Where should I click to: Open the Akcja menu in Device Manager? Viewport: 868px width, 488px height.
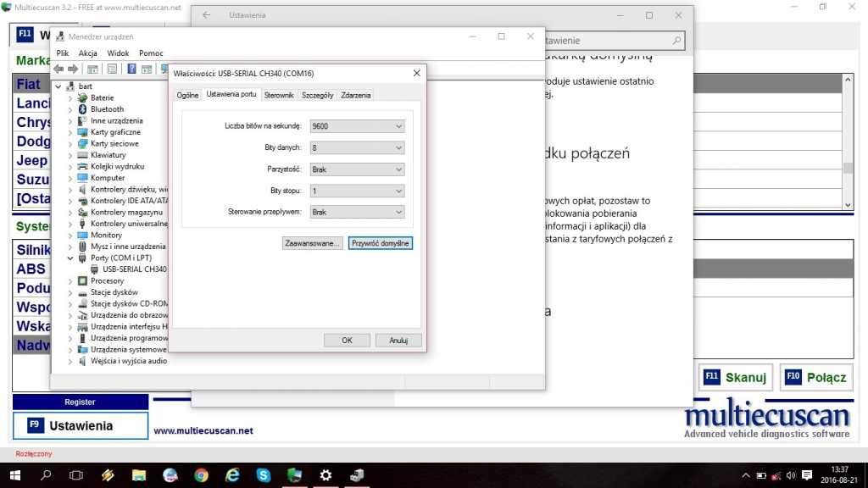88,53
